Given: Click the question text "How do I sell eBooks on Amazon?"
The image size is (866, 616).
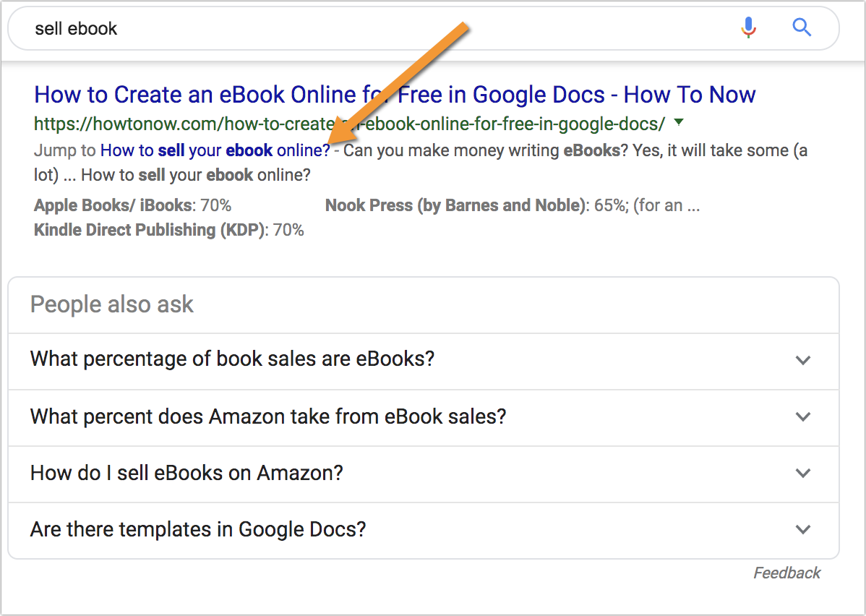Looking at the screenshot, I should click(187, 473).
